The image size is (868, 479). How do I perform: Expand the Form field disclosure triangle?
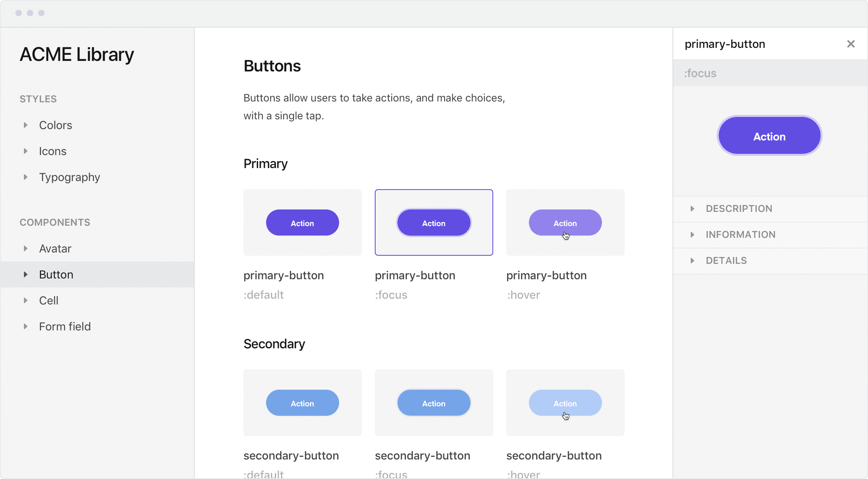(x=26, y=326)
